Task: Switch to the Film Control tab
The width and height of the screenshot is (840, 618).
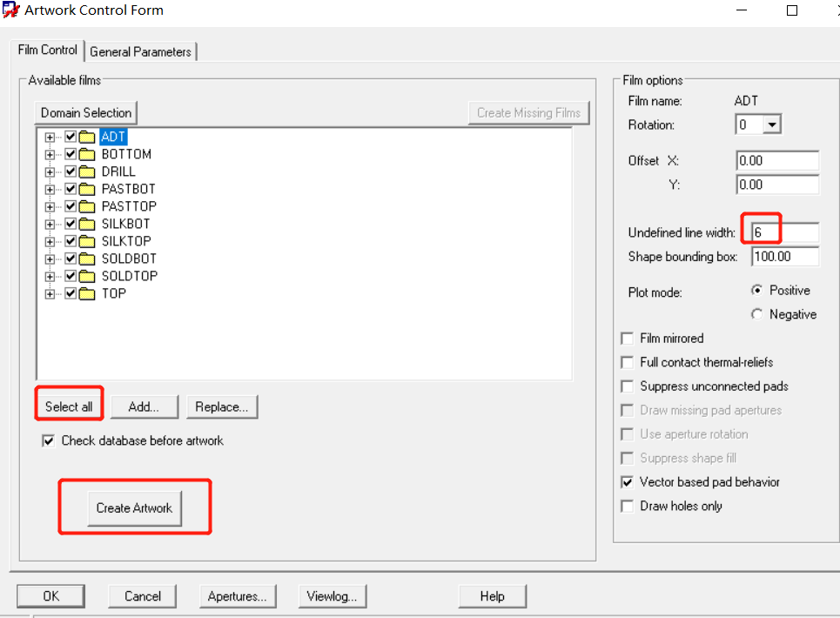Action: coord(48,50)
